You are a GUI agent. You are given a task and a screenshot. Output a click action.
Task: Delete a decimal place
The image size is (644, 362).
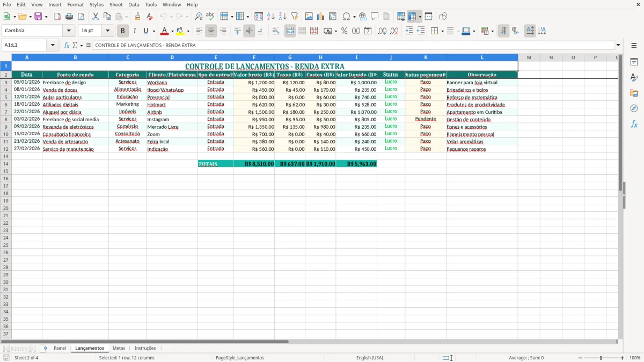coord(394,31)
